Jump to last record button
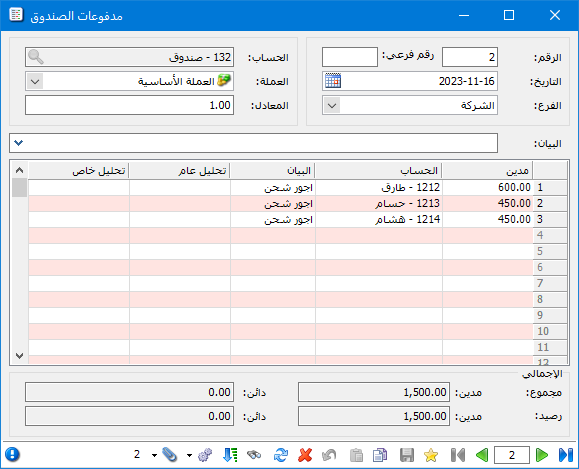The height and width of the screenshot is (469, 579). pyautogui.click(x=566, y=455)
